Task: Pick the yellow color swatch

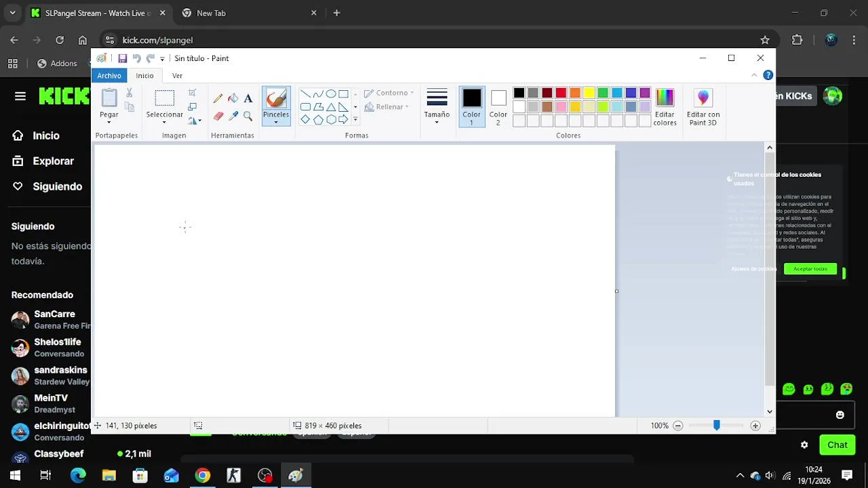Action: pyautogui.click(x=589, y=93)
